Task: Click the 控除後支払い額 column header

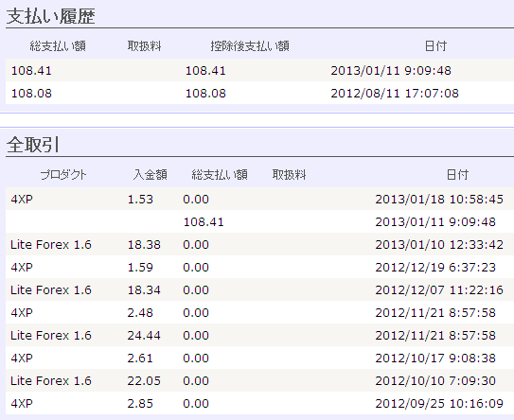Action: coord(250,46)
